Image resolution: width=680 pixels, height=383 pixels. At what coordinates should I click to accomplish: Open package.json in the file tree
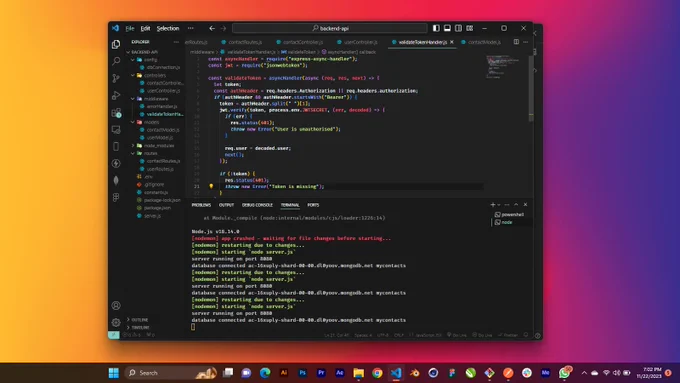157,208
